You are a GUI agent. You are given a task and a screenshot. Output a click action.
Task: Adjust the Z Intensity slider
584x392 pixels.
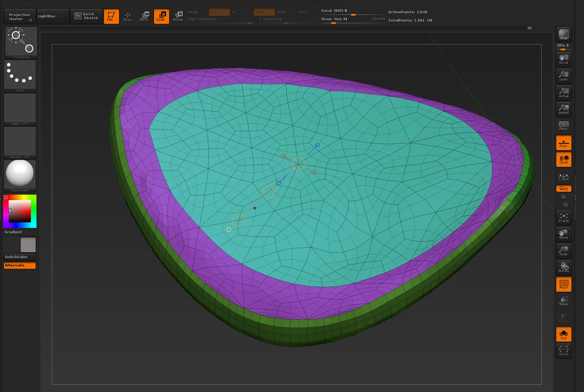[x=285, y=20]
